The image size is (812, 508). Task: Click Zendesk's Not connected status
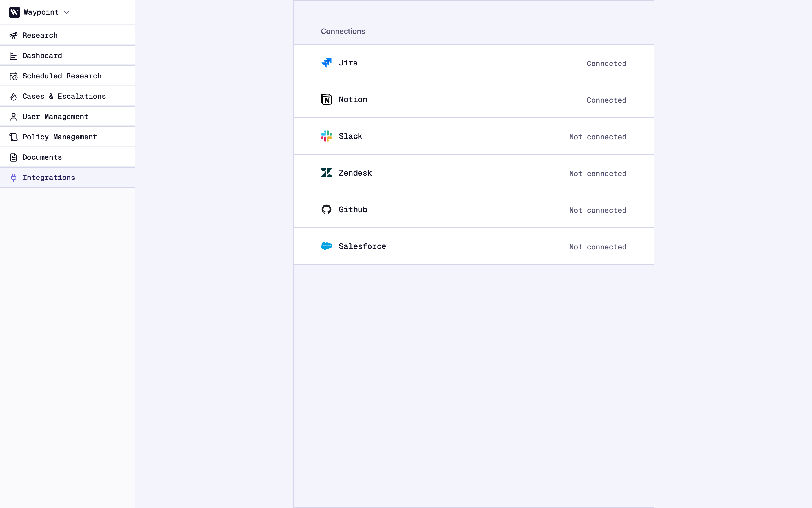(598, 173)
